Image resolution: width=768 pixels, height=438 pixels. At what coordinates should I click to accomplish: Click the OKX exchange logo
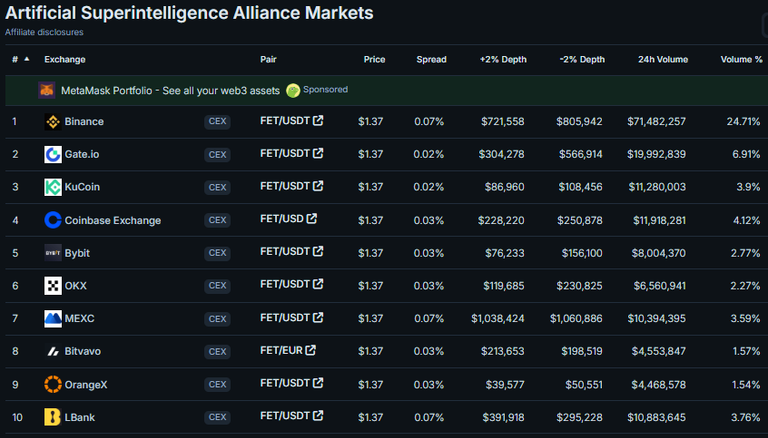pos(53,286)
